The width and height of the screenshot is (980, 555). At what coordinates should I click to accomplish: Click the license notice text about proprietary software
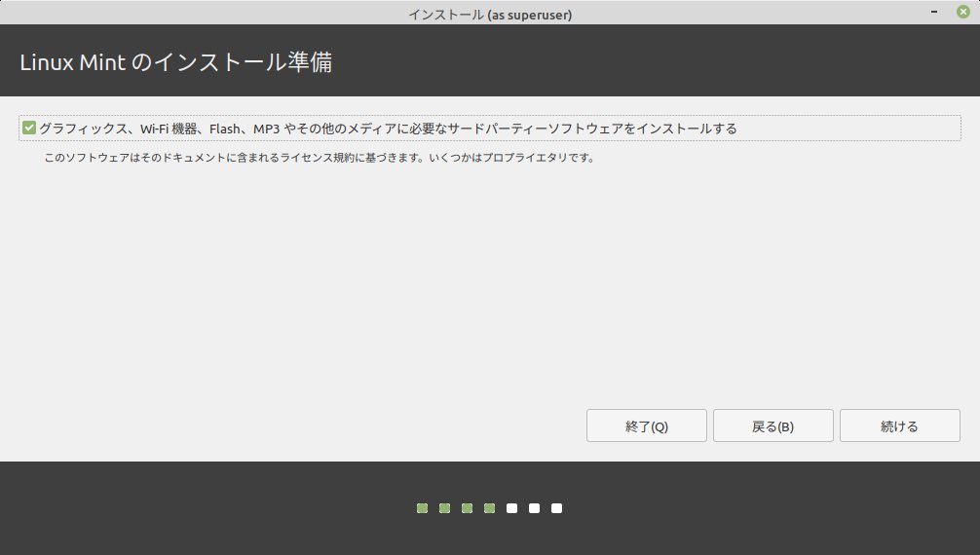pyautogui.click(x=319, y=158)
